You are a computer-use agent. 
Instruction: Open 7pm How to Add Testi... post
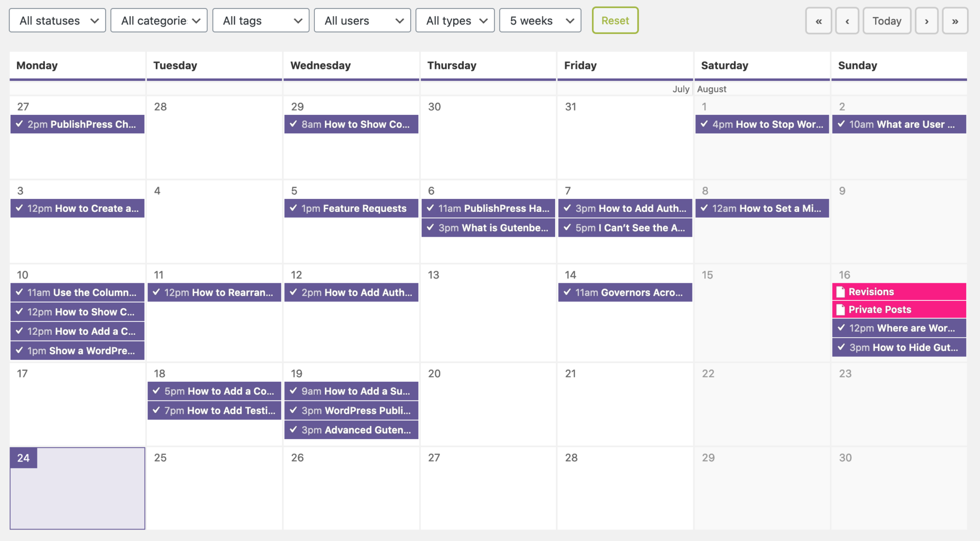click(214, 410)
